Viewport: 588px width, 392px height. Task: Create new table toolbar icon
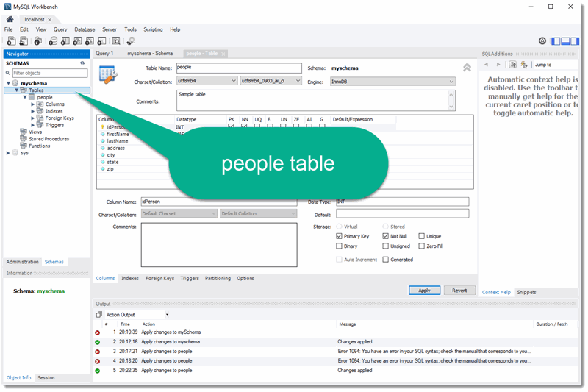[x=65, y=41]
